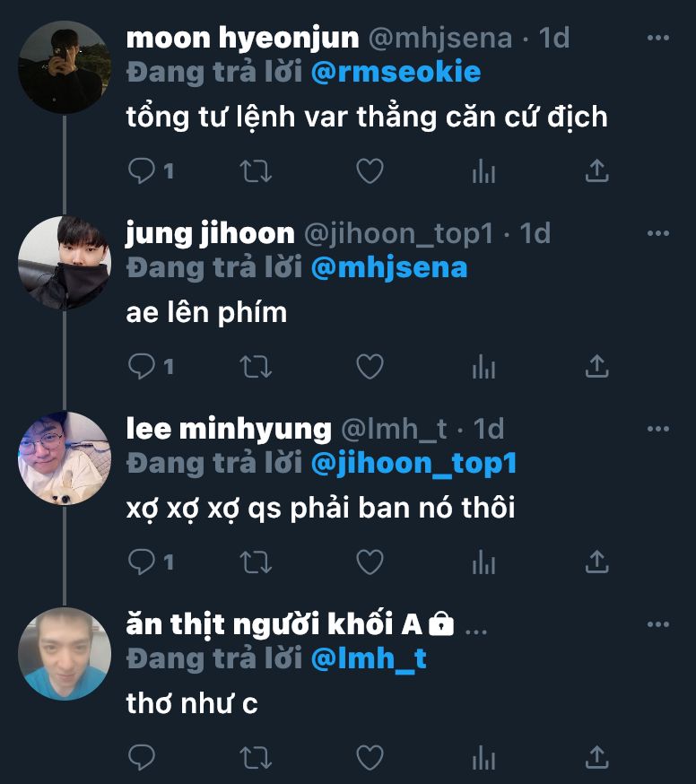696x784 pixels.
Task: Share moon hyeonjun's tweet
Action: click(597, 170)
